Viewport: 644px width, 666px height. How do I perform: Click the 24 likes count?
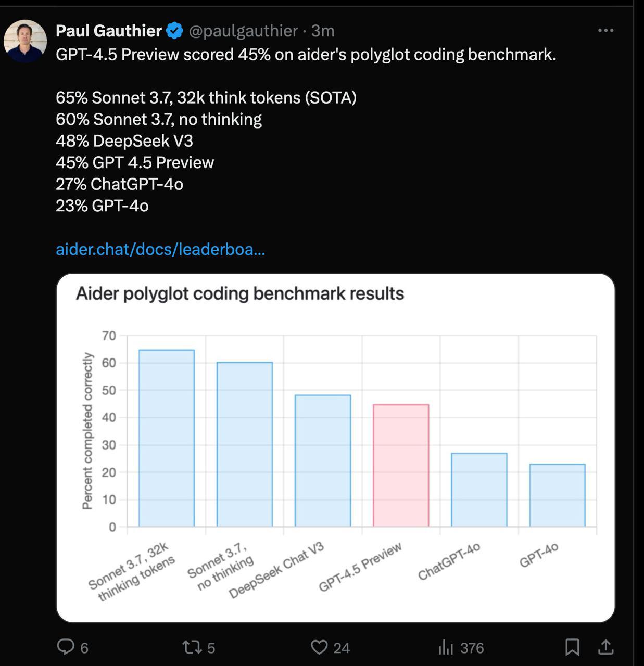point(342,648)
